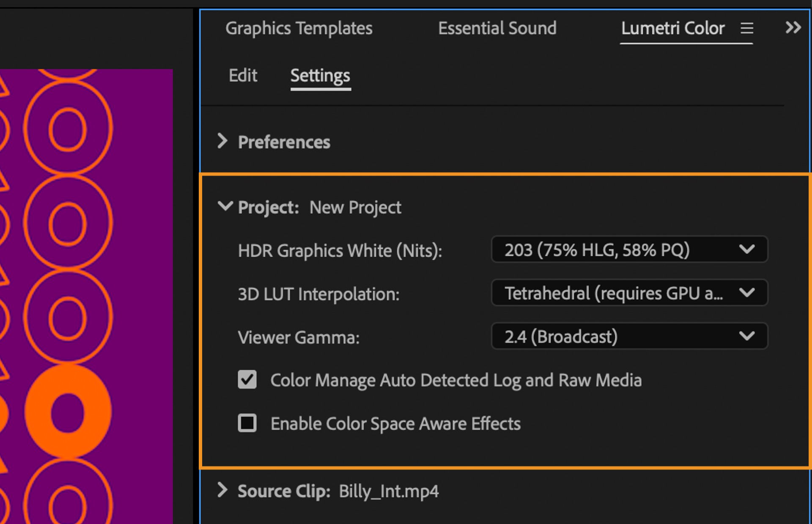This screenshot has width=812, height=524.
Task: Click the Viewer Gamma dropdown chevron
Action: pyautogui.click(x=749, y=336)
